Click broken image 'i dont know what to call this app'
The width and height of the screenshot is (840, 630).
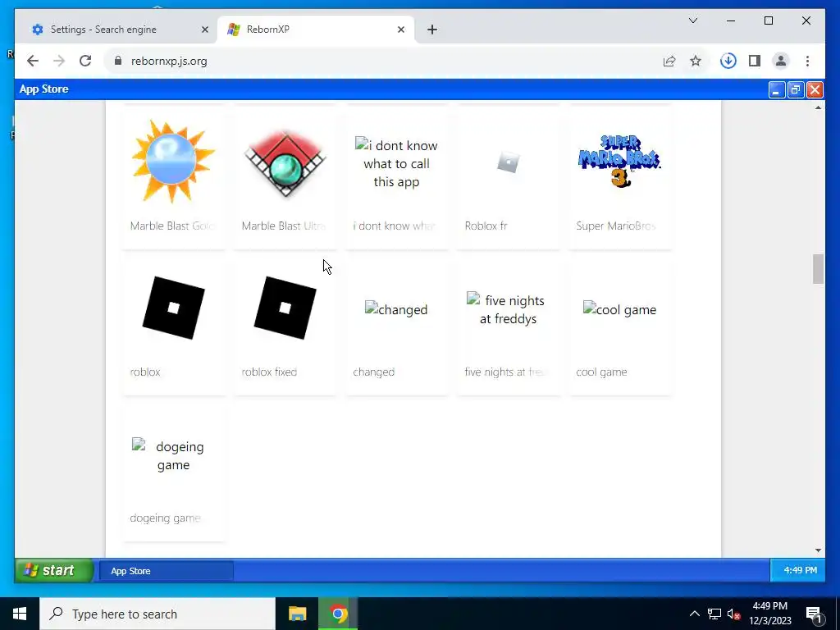(396, 163)
